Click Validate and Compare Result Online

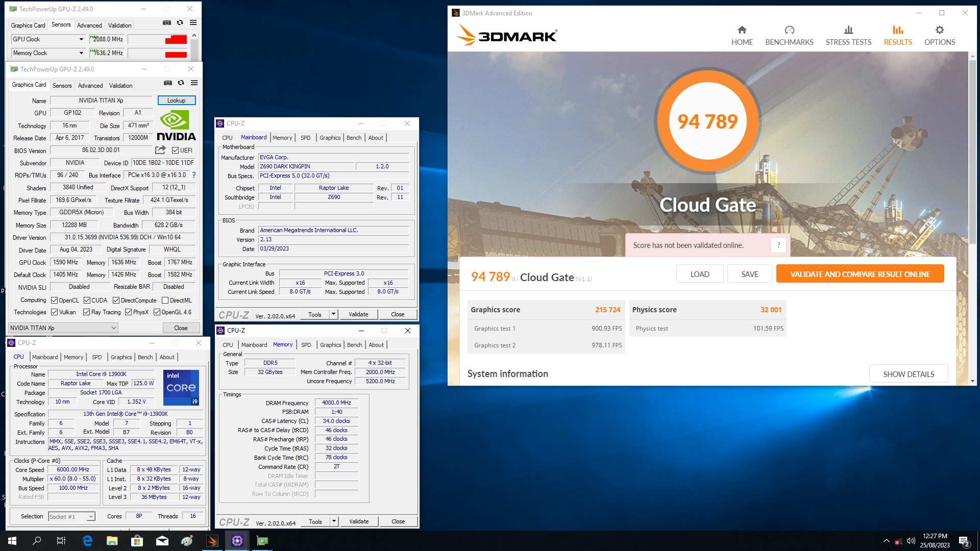[860, 274]
